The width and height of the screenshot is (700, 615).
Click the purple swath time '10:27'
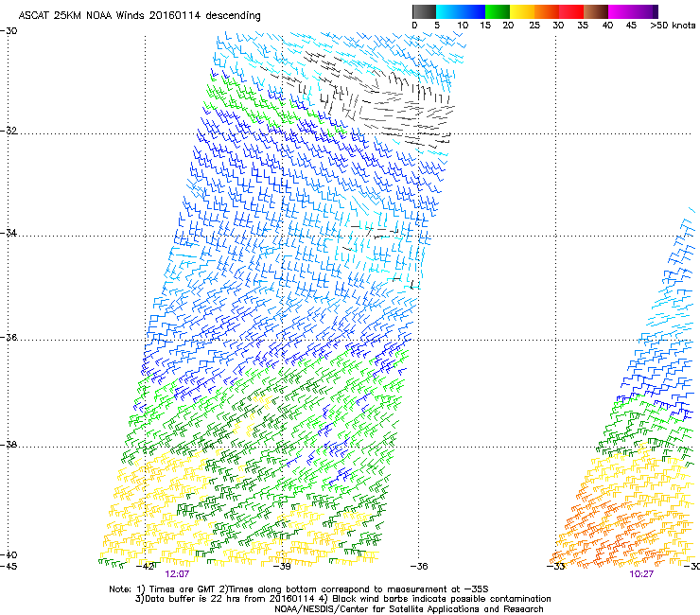pyautogui.click(x=641, y=574)
